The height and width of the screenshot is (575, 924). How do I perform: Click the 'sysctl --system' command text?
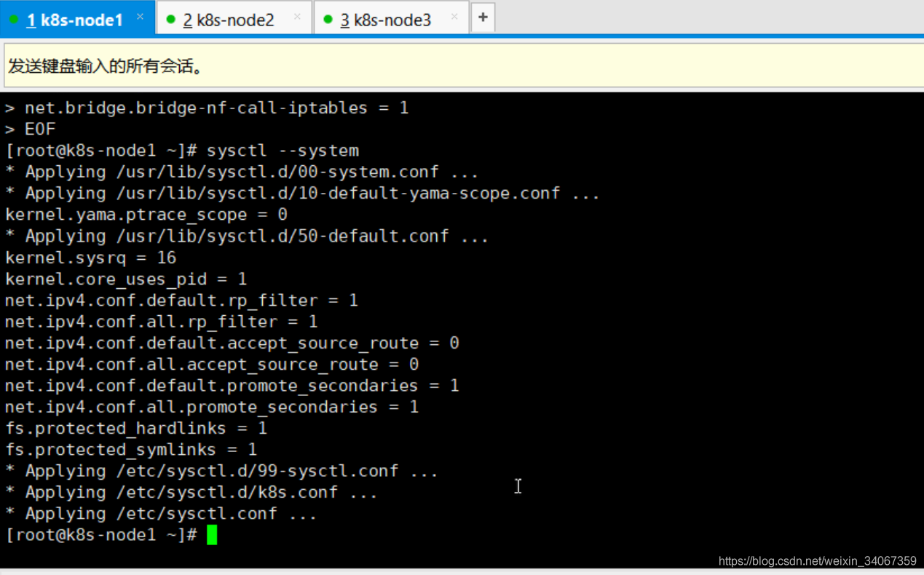(283, 151)
